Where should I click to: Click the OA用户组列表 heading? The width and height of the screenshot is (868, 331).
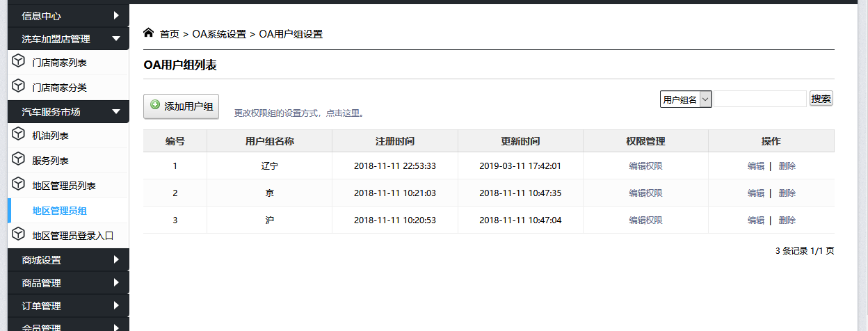(x=180, y=65)
